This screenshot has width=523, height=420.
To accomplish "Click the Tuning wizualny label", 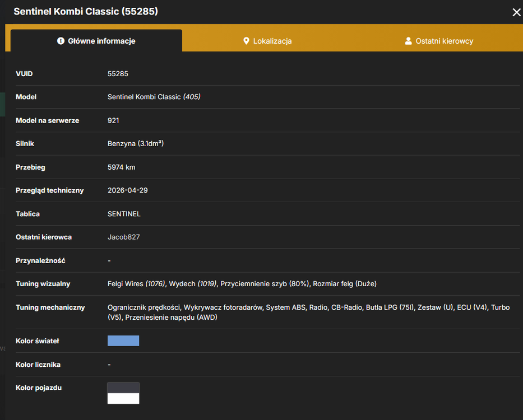I will point(43,284).
